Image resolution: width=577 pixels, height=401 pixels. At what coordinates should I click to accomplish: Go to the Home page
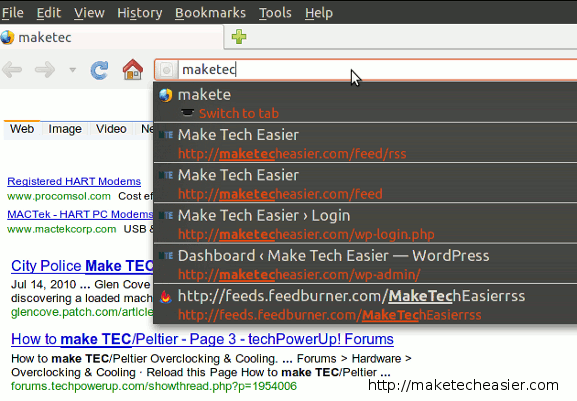click(x=132, y=69)
